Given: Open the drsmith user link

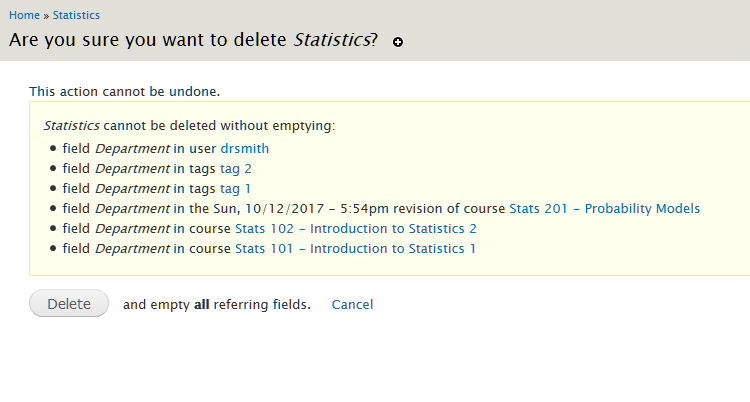Looking at the screenshot, I should (244, 148).
